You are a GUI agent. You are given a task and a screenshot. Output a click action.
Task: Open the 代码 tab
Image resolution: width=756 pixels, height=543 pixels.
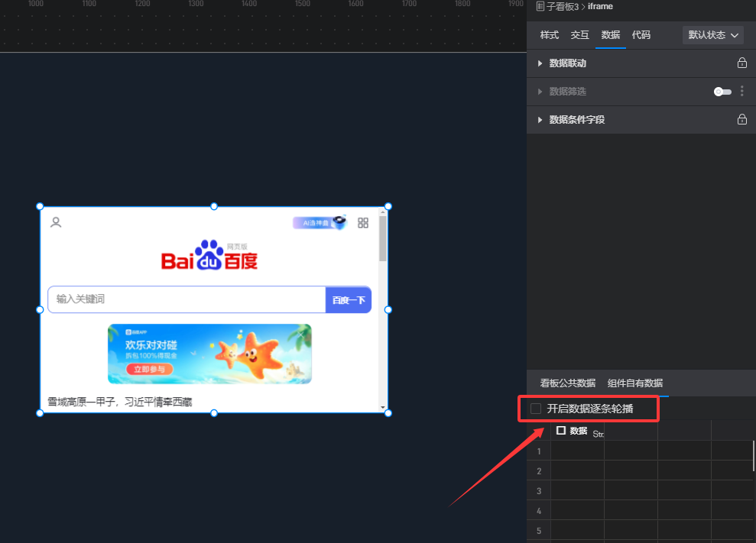pyautogui.click(x=641, y=34)
